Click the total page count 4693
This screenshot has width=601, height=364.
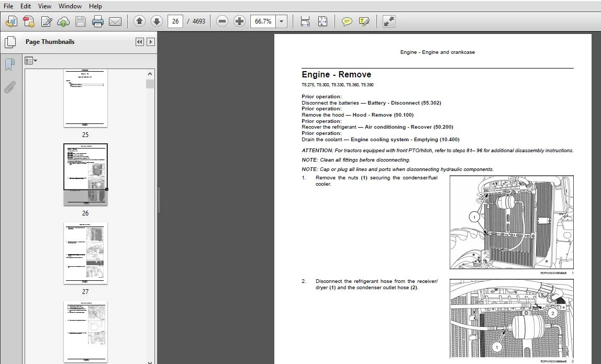pos(198,21)
